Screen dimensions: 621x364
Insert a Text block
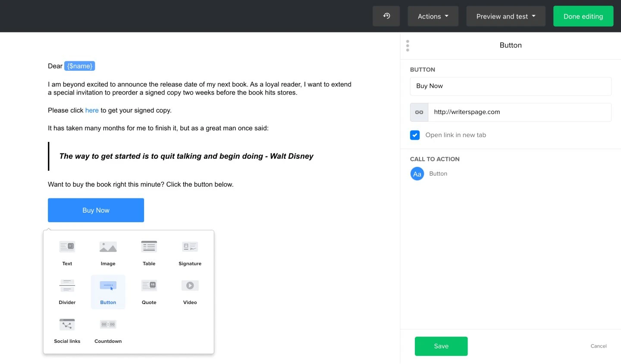67,253
